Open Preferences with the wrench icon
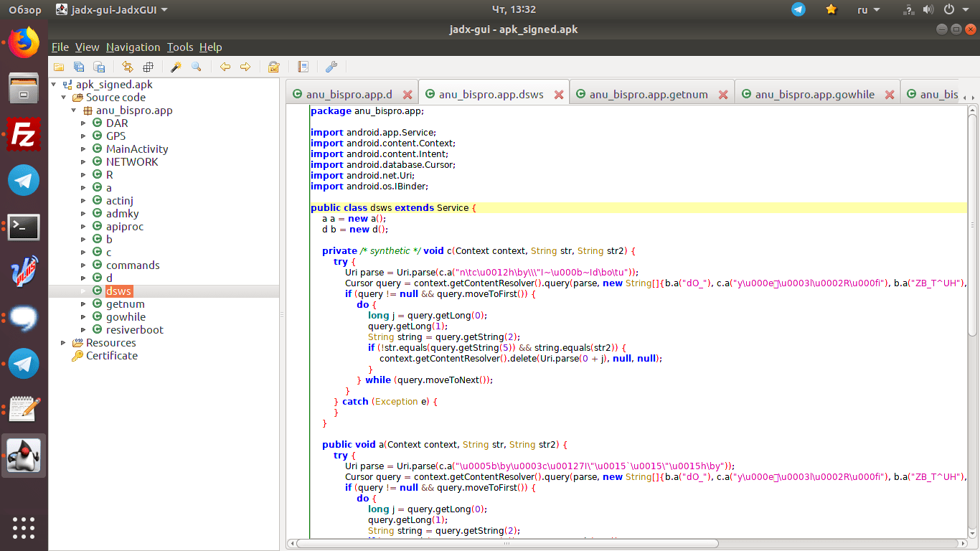980x551 pixels. click(x=331, y=67)
